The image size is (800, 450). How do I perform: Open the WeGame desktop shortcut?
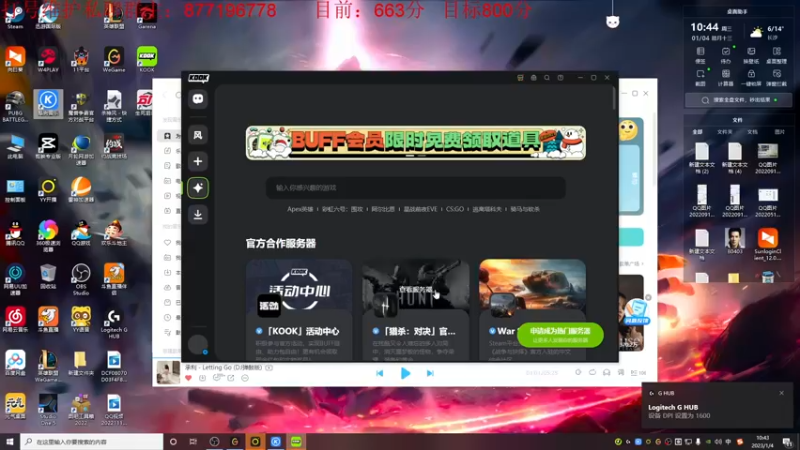(114, 59)
